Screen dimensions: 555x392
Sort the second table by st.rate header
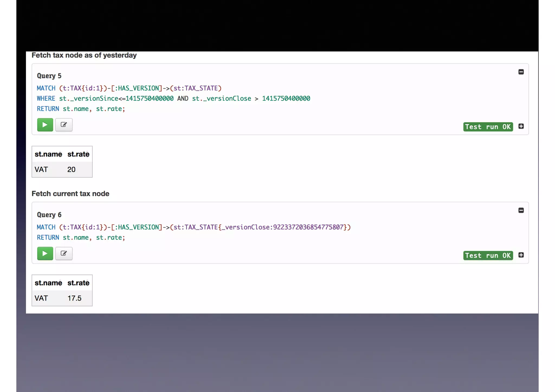(x=78, y=283)
